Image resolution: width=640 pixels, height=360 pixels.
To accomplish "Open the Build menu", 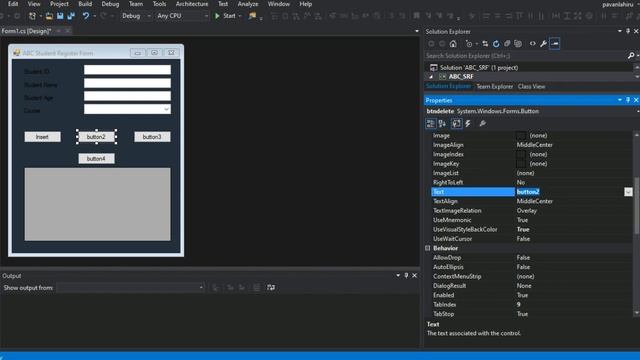I will [x=85, y=4].
